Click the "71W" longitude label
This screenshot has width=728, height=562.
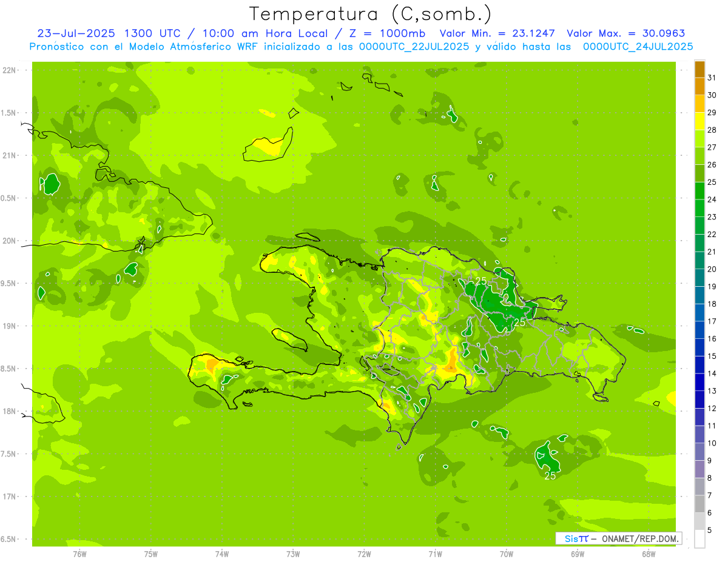click(x=435, y=554)
